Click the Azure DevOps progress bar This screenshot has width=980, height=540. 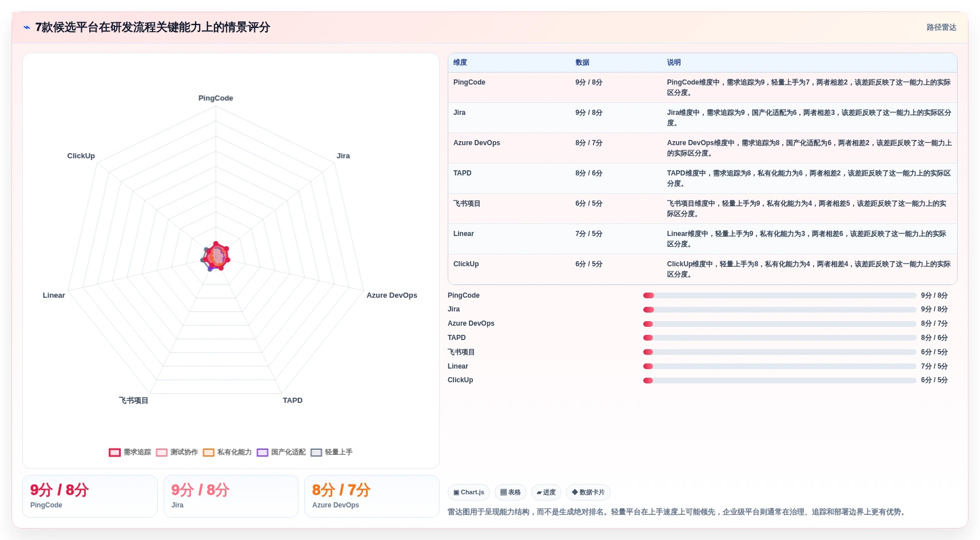tap(779, 323)
